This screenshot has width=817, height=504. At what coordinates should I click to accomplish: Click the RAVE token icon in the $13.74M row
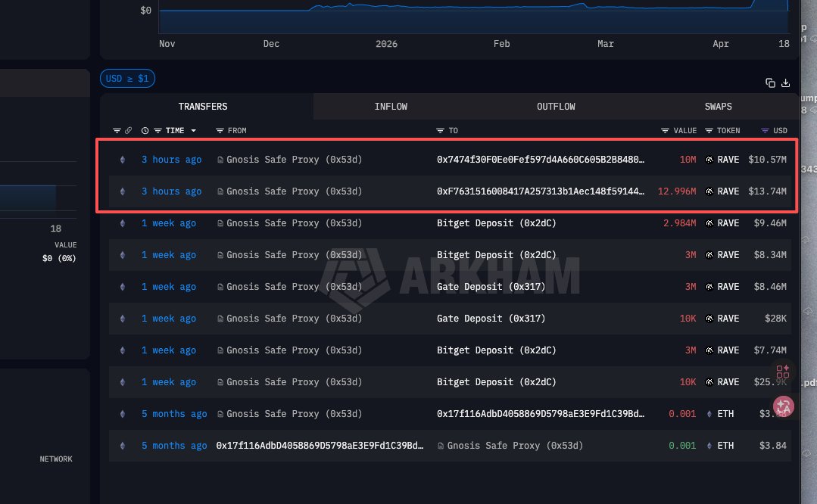click(x=709, y=191)
